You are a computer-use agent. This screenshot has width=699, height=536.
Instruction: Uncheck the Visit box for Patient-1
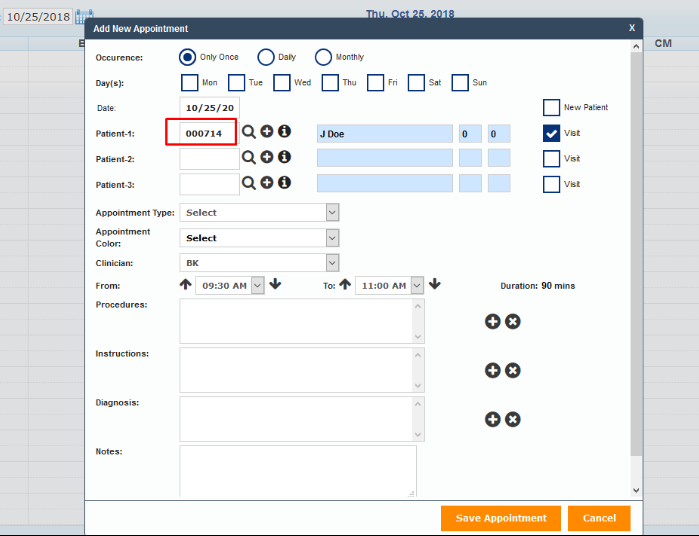[x=551, y=132]
